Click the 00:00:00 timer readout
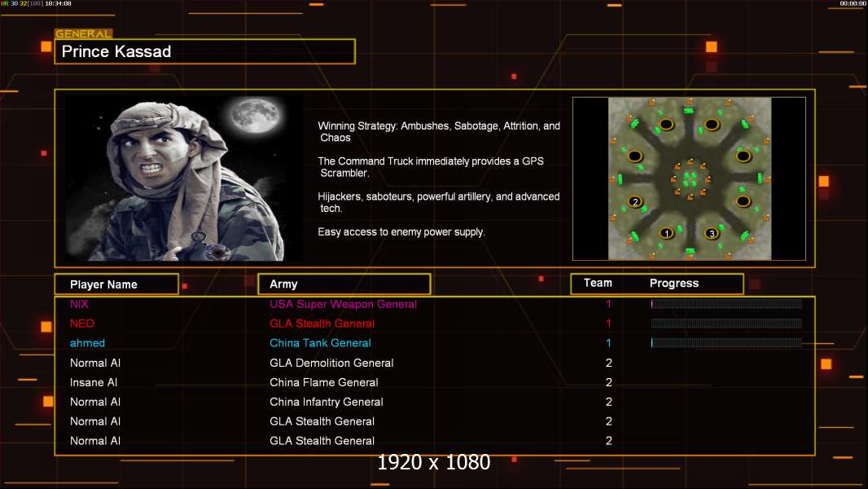868x489 pixels. click(x=853, y=3)
